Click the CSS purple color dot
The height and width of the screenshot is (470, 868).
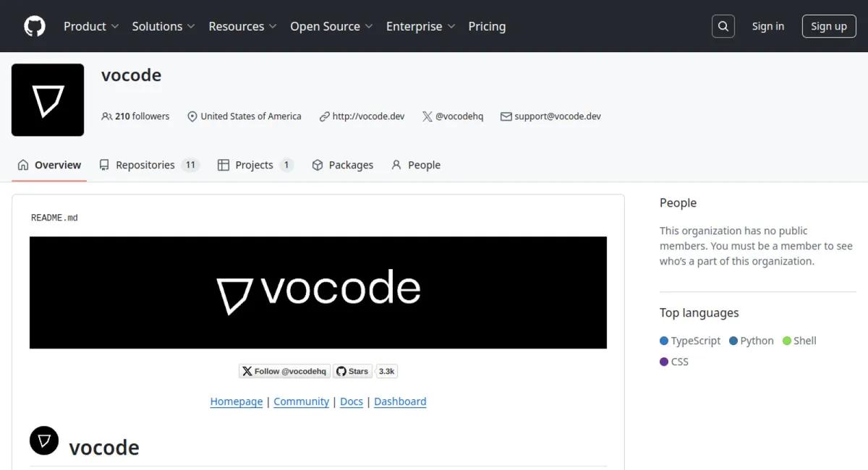664,362
